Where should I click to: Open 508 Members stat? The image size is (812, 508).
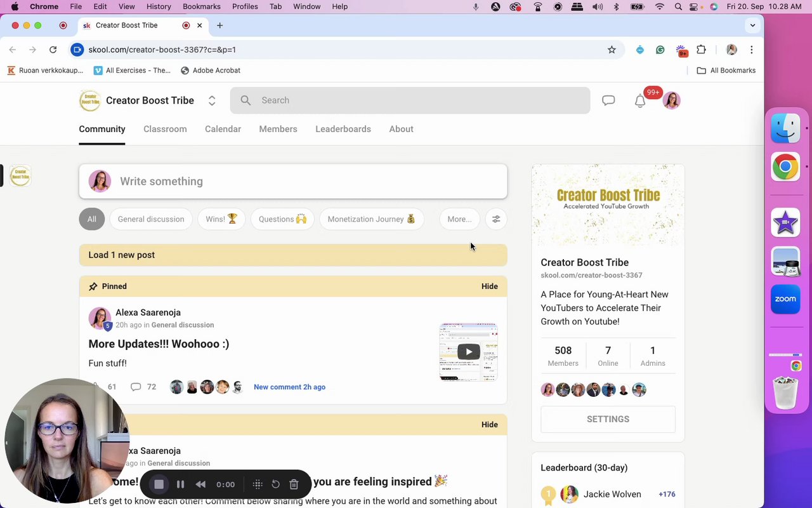click(x=563, y=356)
